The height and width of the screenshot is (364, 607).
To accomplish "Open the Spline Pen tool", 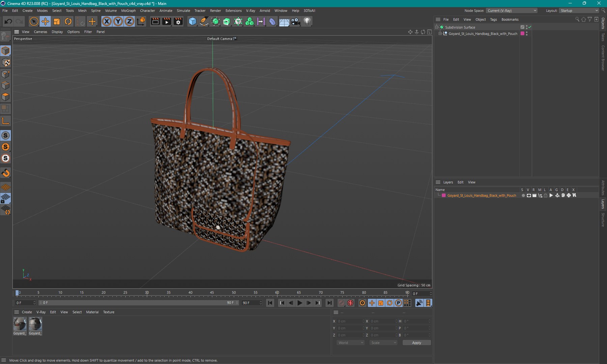I will click(204, 22).
